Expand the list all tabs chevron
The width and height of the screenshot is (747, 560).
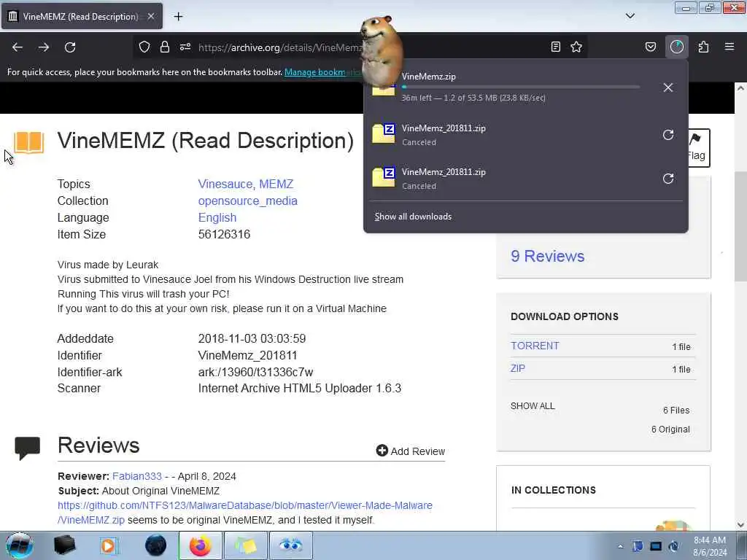[x=630, y=16]
